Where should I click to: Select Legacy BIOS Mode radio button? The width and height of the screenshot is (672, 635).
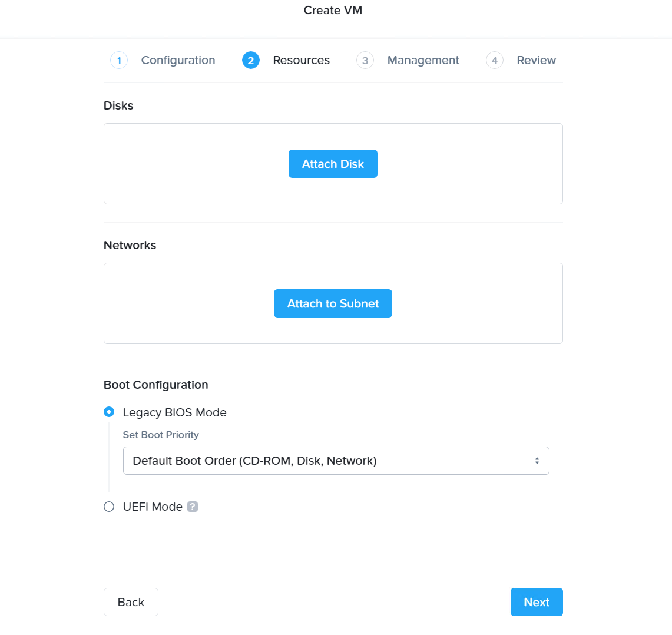(x=109, y=412)
